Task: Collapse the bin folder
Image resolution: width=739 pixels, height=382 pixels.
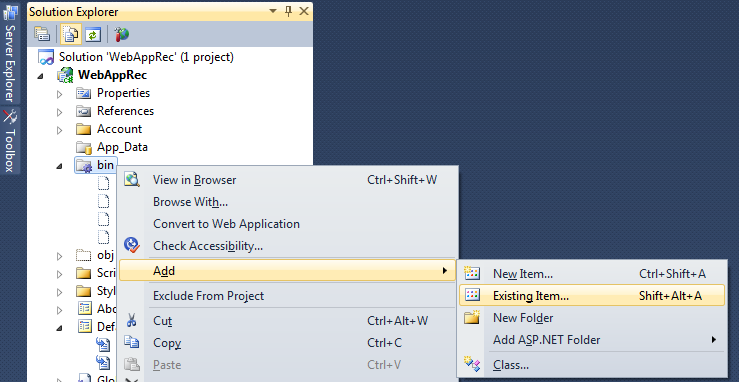Action: pyautogui.click(x=59, y=165)
